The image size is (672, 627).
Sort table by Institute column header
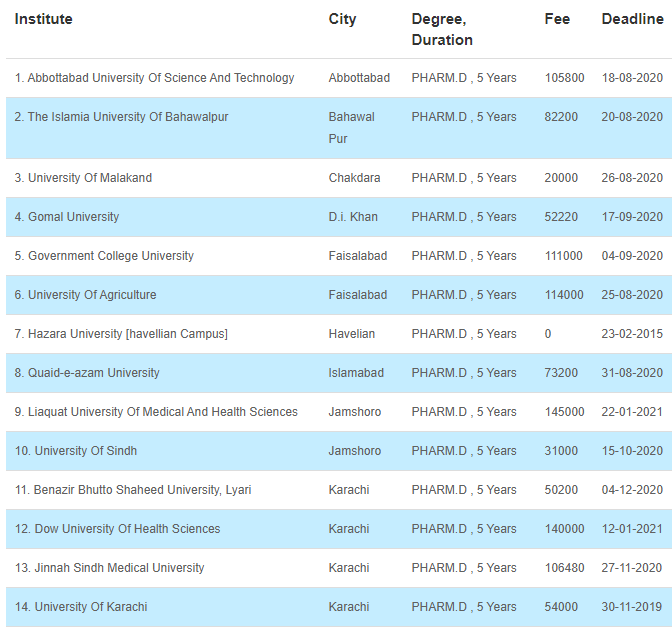pyautogui.click(x=43, y=19)
